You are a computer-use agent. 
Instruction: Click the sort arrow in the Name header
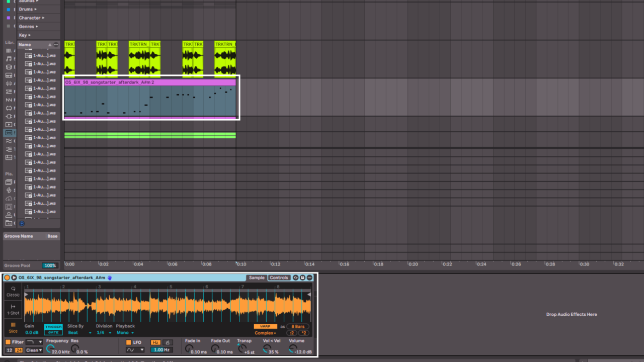coord(49,45)
